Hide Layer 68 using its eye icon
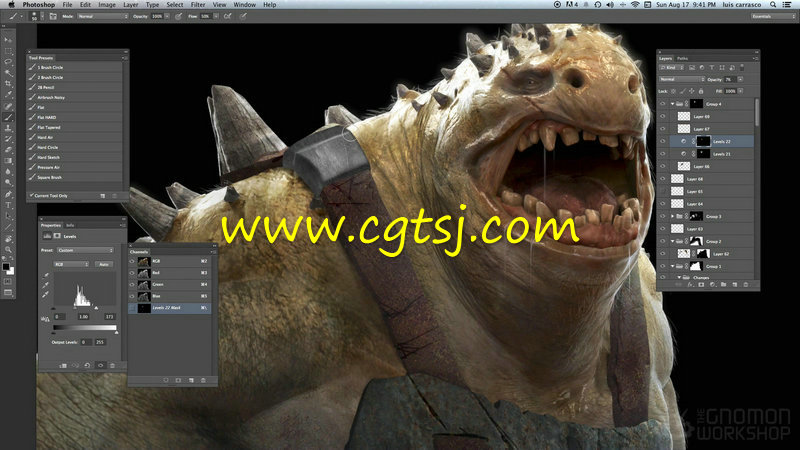The image size is (800, 450). 663,179
